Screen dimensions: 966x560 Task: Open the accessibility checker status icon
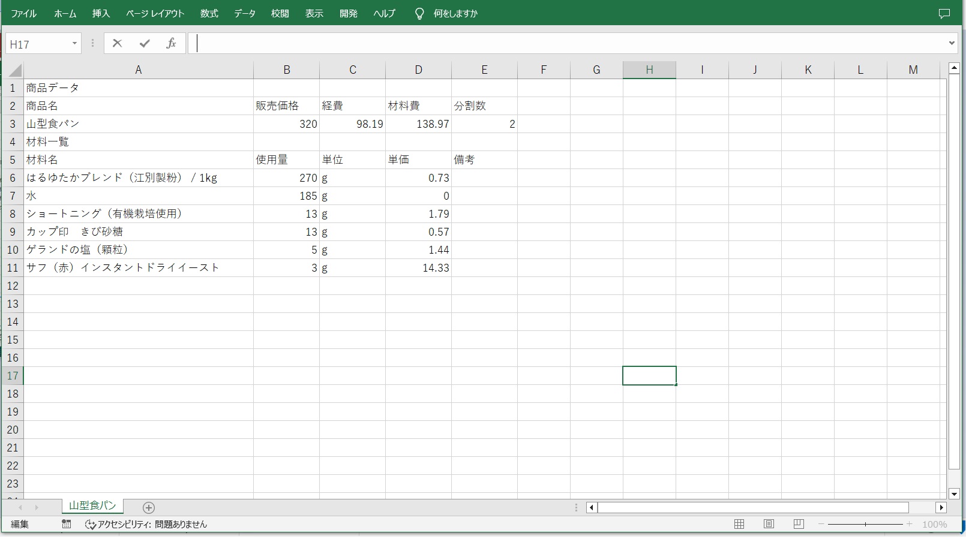[x=91, y=524]
